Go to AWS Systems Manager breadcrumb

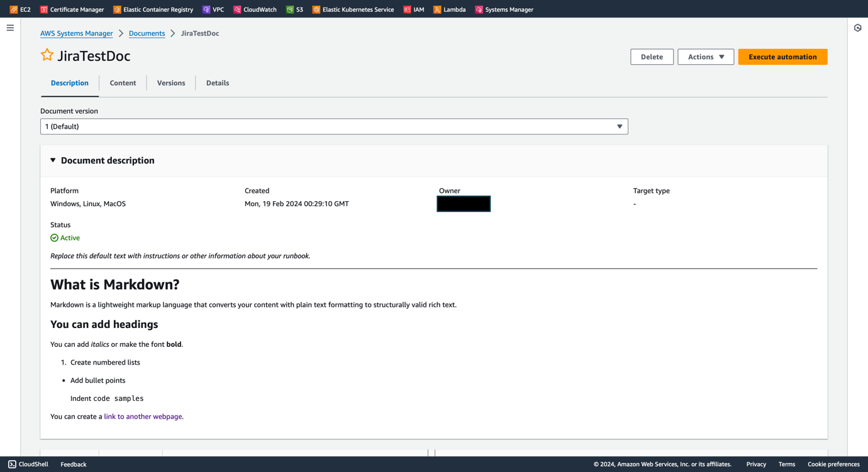pos(77,33)
